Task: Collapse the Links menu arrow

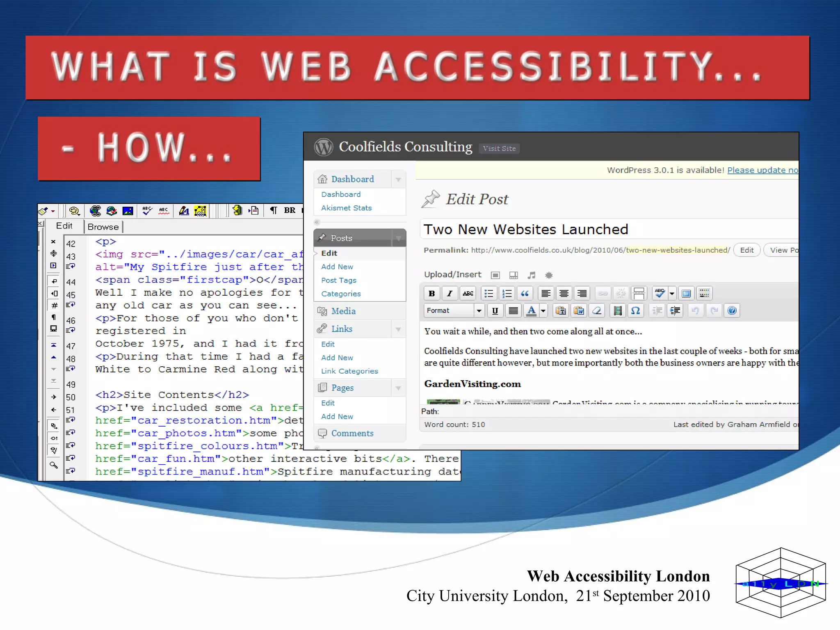Action: coord(398,329)
